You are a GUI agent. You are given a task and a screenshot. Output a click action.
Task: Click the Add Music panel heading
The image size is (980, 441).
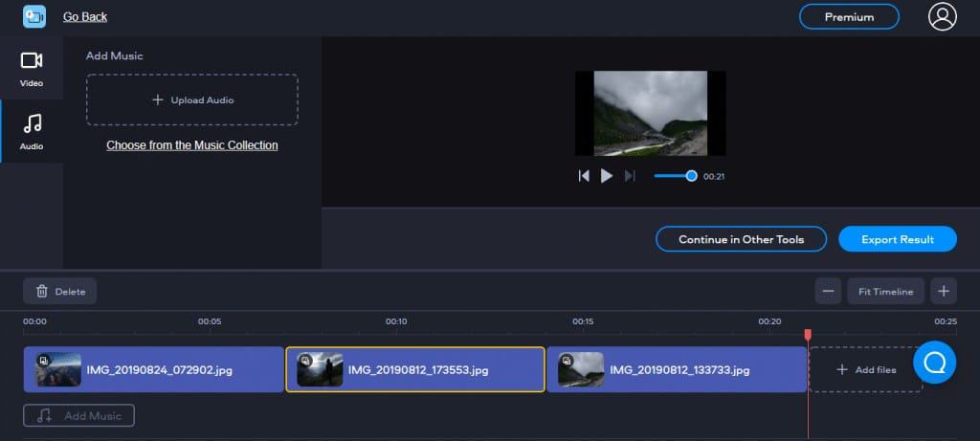point(115,55)
